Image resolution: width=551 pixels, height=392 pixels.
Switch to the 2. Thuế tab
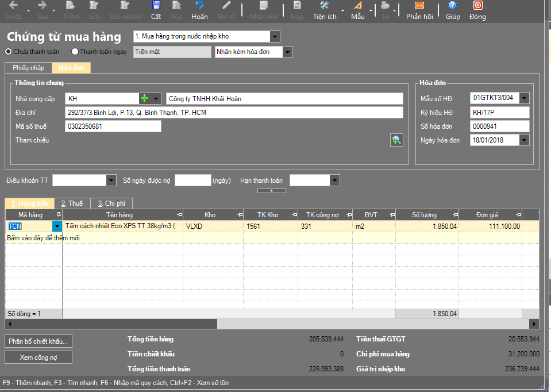coord(72,203)
